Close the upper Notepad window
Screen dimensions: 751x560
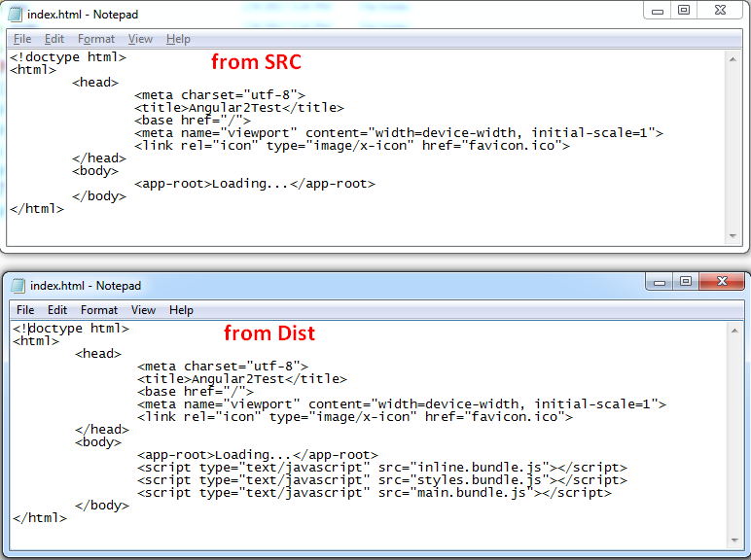(x=720, y=10)
